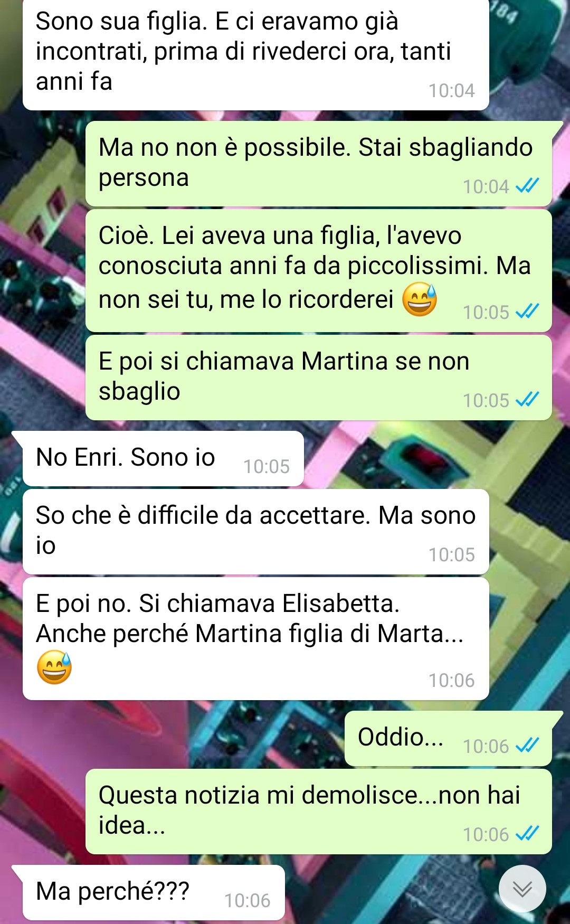570x924 pixels.
Task: Select the 'Ma perché???' message bubble
Action: 154,892
